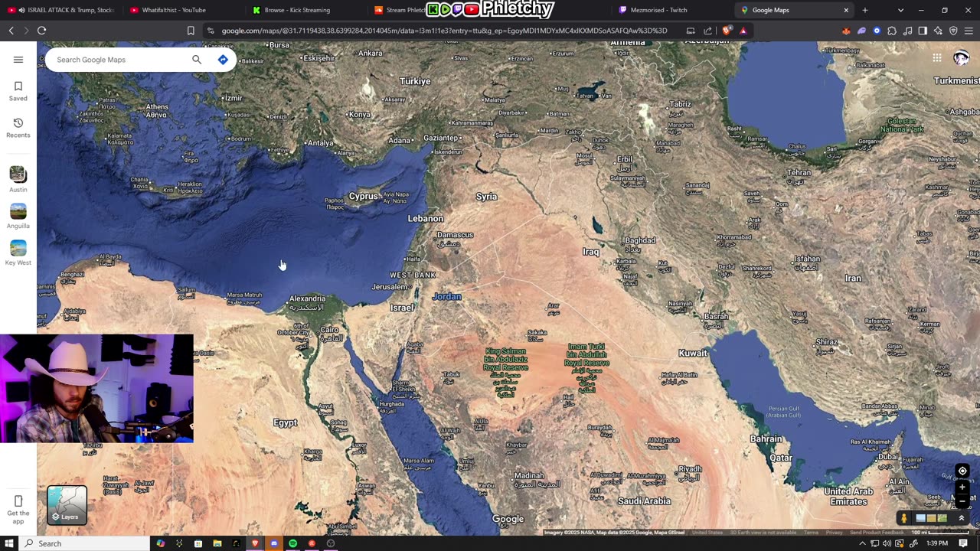
Task: Click the Privacy link in map footer
Action: pos(834,533)
